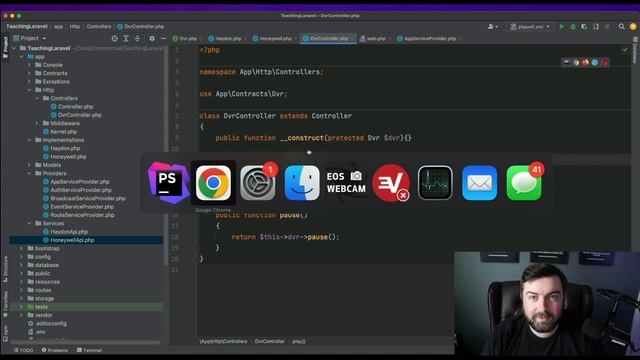Click the stop process toolbar button

pos(607,27)
